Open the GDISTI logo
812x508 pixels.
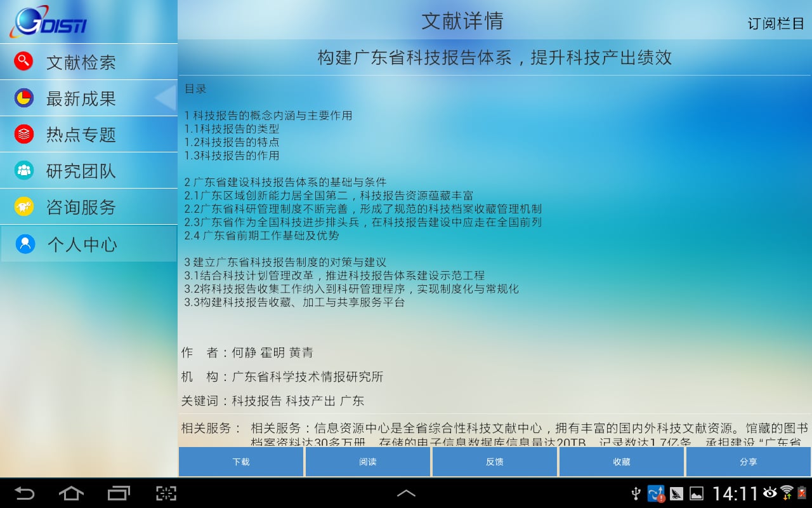click(48, 22)
